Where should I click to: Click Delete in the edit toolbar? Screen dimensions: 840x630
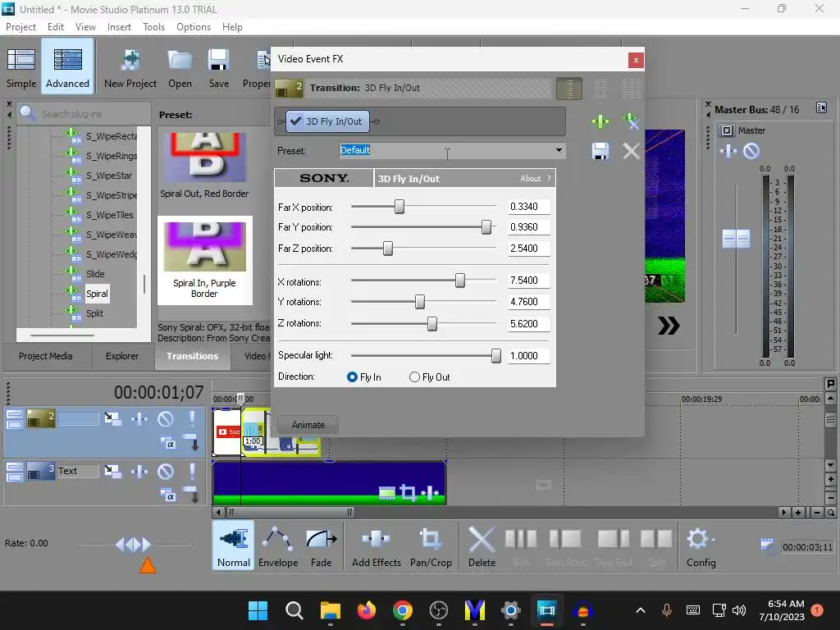[482, 546]
